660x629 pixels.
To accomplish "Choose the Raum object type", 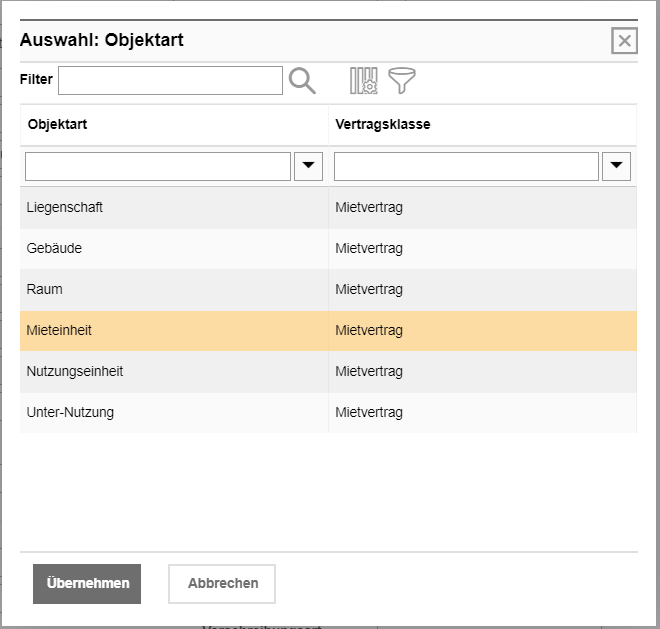I will (45, 290).
